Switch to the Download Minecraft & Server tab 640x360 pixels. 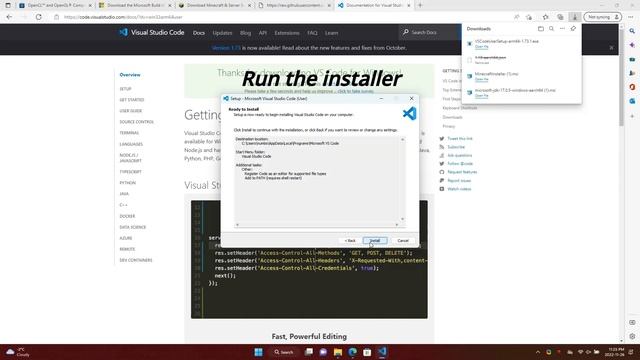pos(215,5)
